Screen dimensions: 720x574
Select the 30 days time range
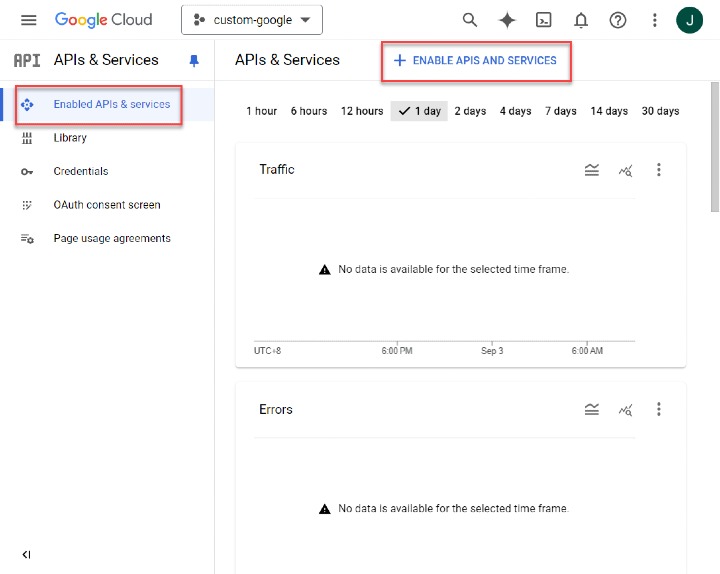(x=660, y=111)
